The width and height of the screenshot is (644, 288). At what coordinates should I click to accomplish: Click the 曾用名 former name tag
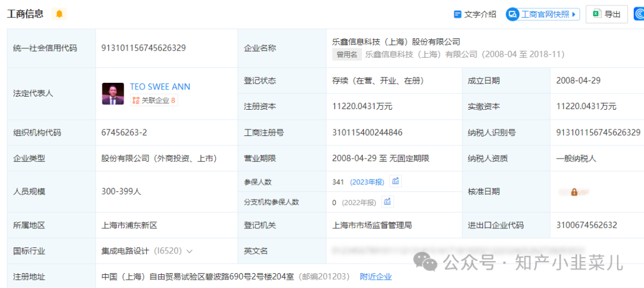(x=347, y=54)
